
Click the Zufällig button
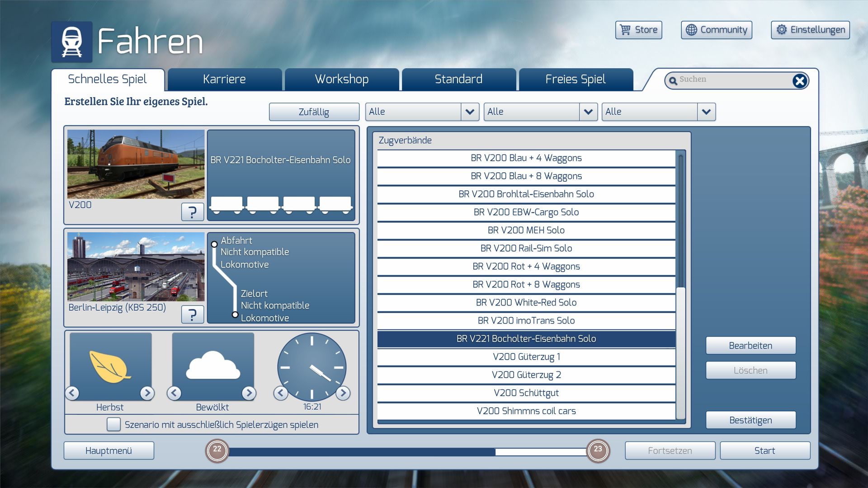click(314, 112)
